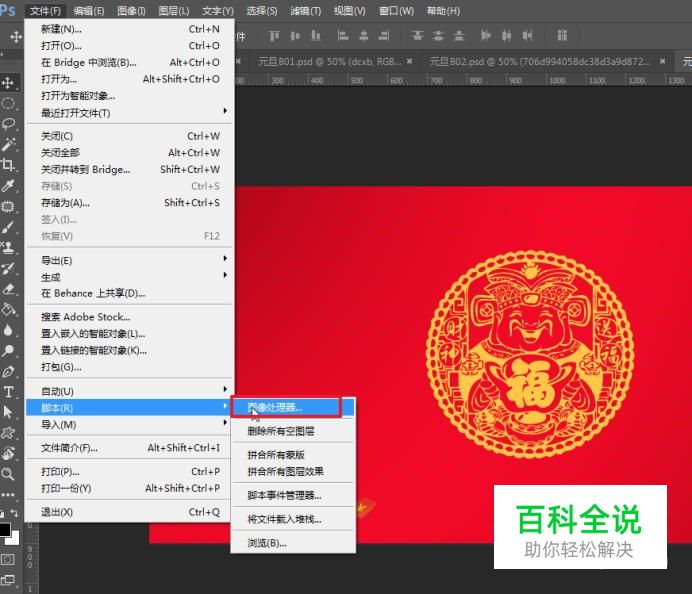This screenshot has height=594, width=692.
Task: Select the Clone Stamp tool
Action: (8, 248)
